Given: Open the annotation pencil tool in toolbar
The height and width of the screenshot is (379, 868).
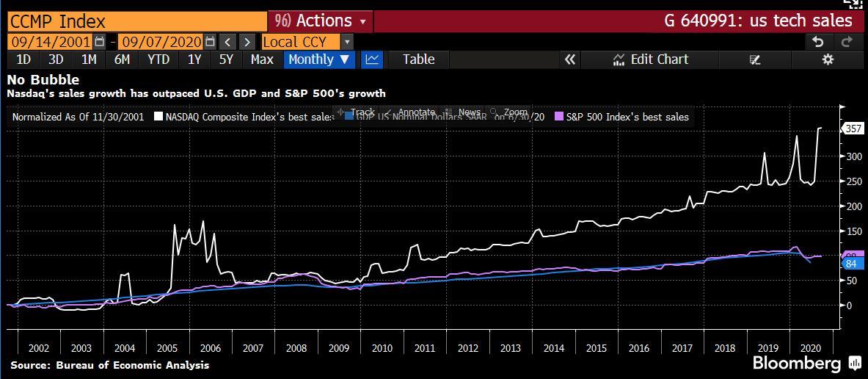Looking at the screenshot, I should click(754, 59).
